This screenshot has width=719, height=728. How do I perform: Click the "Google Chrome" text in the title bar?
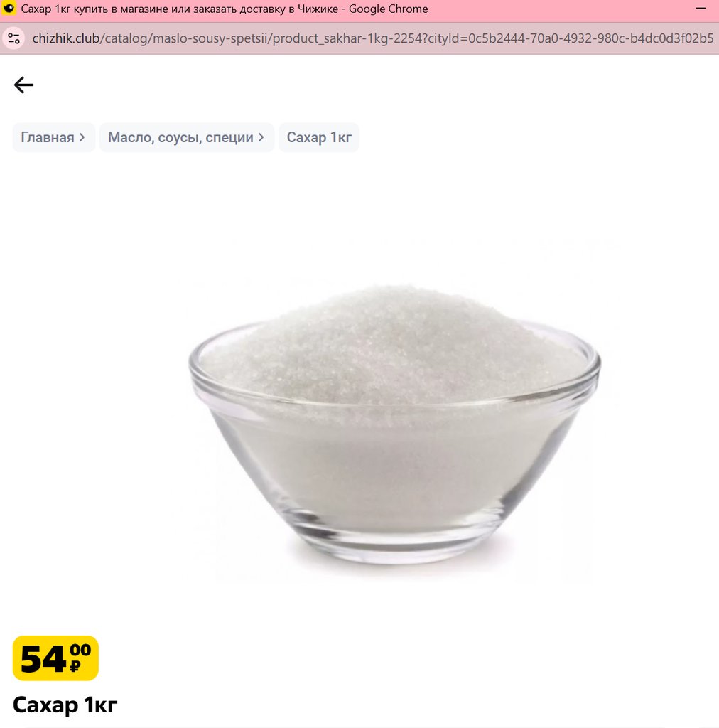tap(388, 9)
